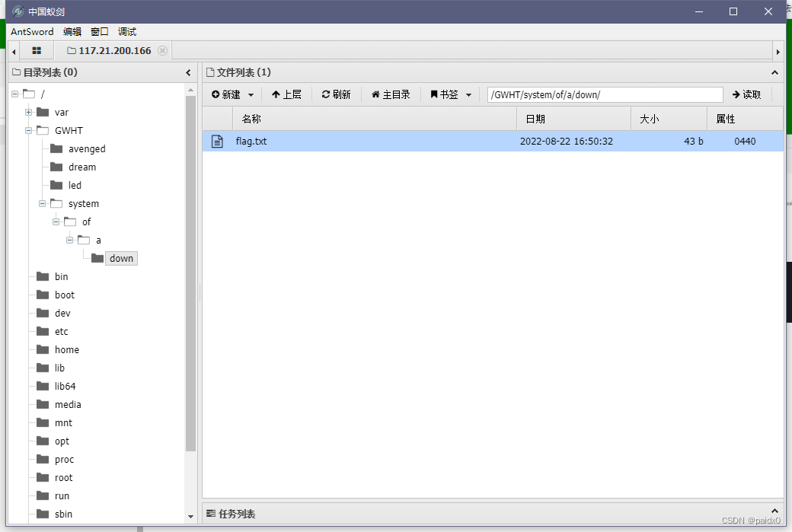
Task: Sort by the 大小 column header
Action: click(669, 119)
